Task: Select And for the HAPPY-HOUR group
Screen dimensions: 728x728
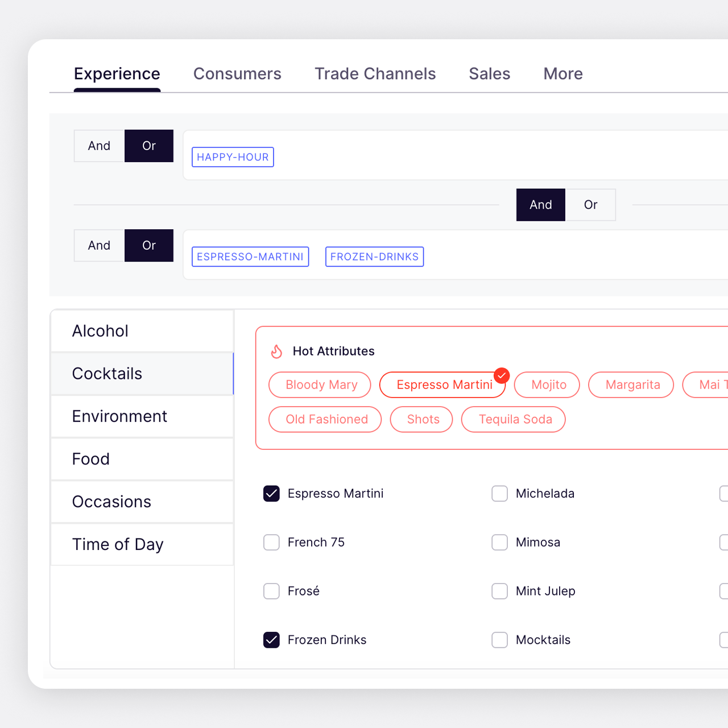Action: click(x=99, y=146)
